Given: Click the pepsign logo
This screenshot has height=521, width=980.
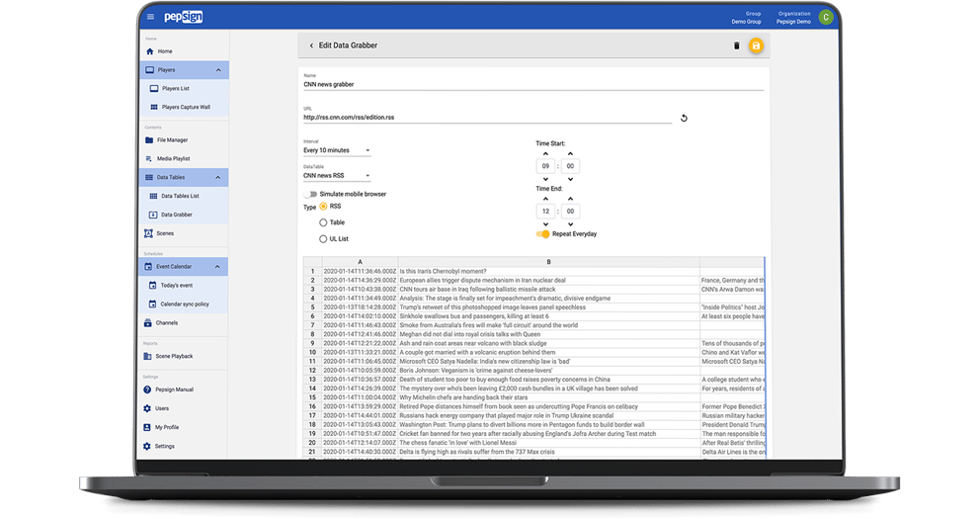Looking at the screenshot, I should [x=183, y=17].
